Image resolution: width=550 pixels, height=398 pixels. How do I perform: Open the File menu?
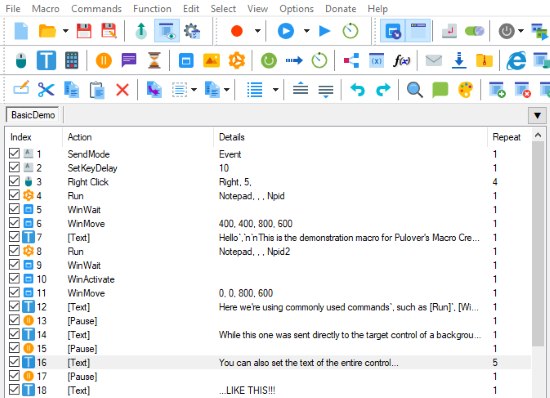pos(13,8)
